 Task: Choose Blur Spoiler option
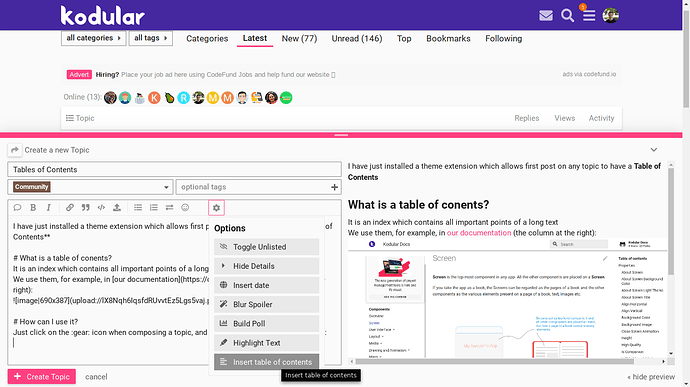tap(267, 304)
